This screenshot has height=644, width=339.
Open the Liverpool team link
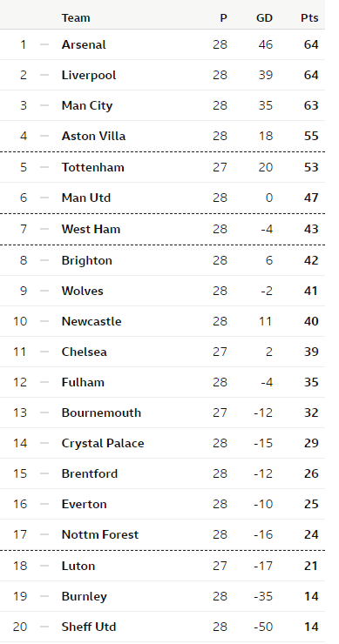point(89,75)
